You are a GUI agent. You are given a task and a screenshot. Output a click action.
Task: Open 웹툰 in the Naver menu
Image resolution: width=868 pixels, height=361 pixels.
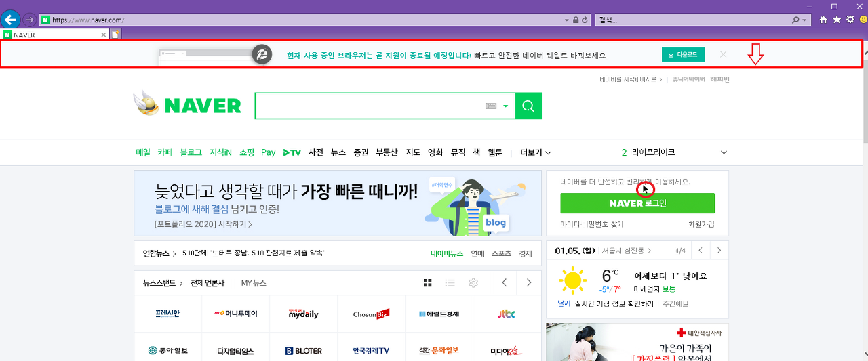tap(495, 152)
